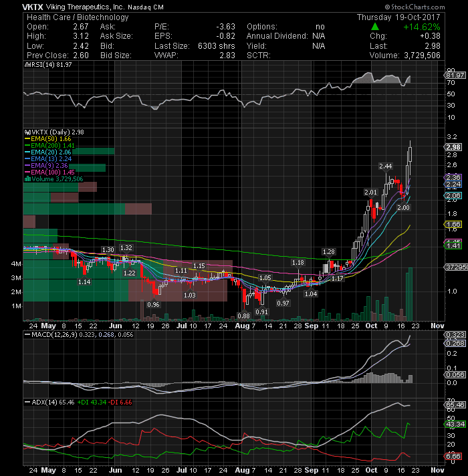The width and height of the screenshot is (468, 476).
Task: Click the Thursday 19-Oct-2017 date
Action: [398, 17]
